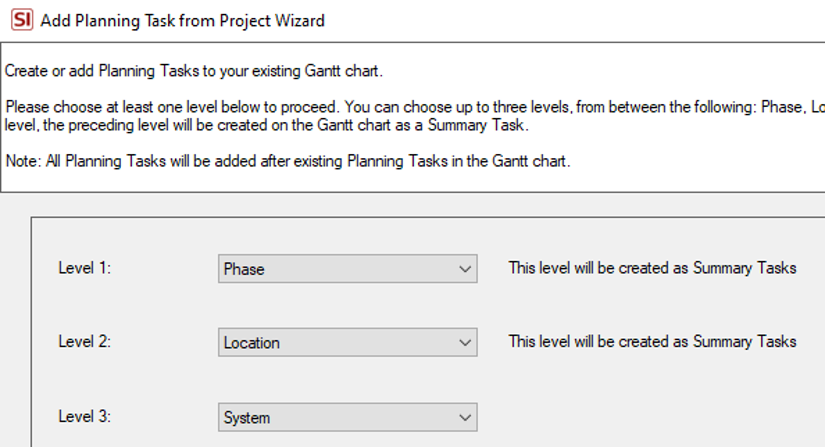The width and height of the screenshot is (826, 448).
Task: Click white description box below the Note line
Action: coord(411,181)
